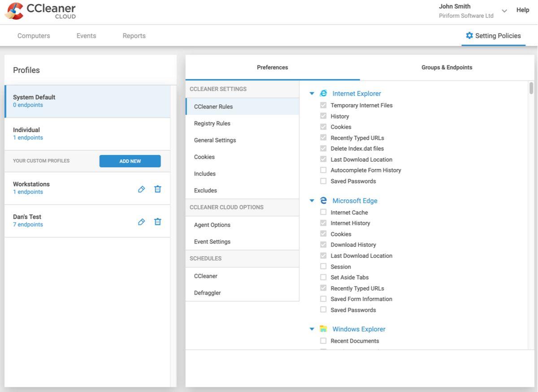Viewport: 538px width, 392px height.
Task: Open the John Smith account dropdown chevron
Action: (504, 11)
